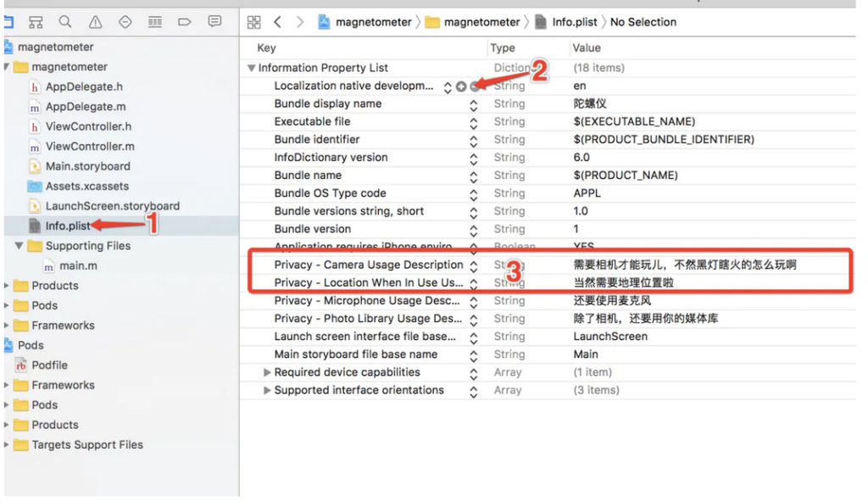Collapse the Information Property List triangle
Image resolution: width=868 pixels, height=502 pixels.
[251, 68]
